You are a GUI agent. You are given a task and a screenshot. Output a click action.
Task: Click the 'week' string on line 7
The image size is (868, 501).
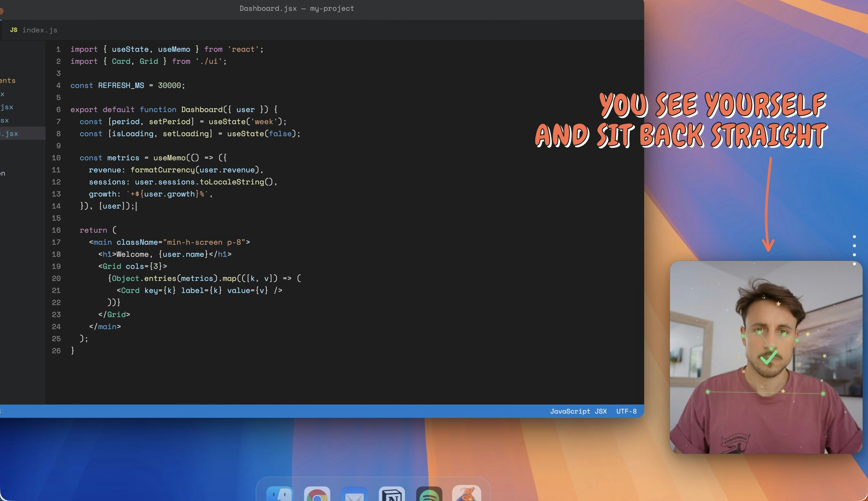264,121
